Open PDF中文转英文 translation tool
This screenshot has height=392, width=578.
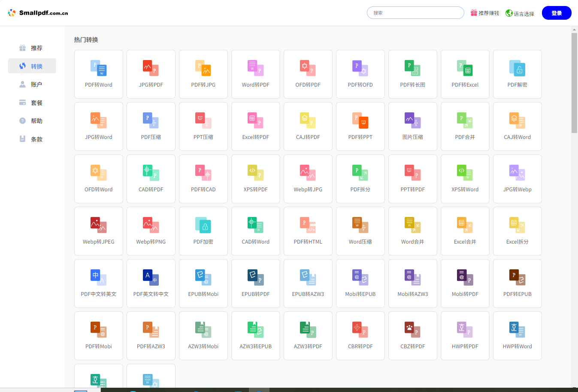(99, 283)
